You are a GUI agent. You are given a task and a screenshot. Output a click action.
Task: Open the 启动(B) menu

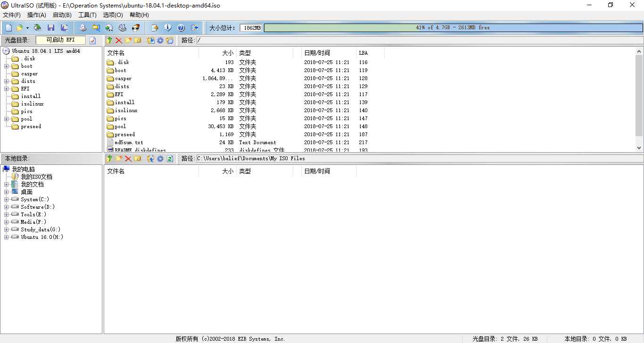[x=62, y=15]
